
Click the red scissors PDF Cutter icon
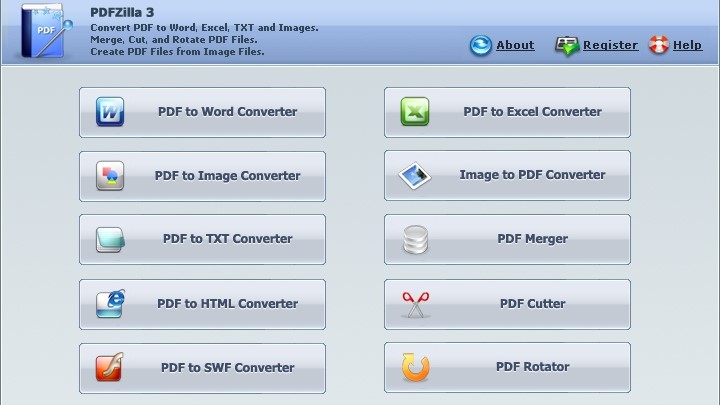coord(416,304)
